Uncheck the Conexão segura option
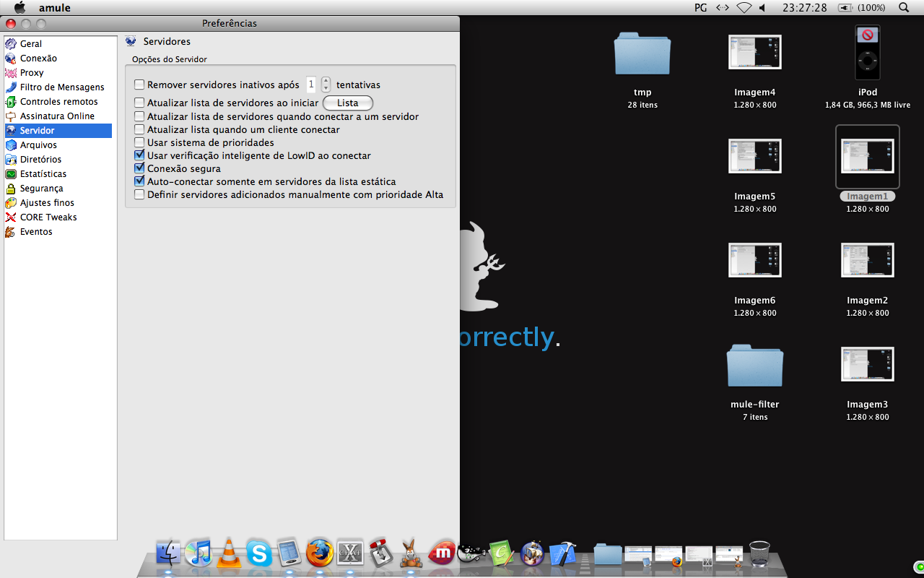The height and width of the screenshot is (578, 924). (139, 168)
